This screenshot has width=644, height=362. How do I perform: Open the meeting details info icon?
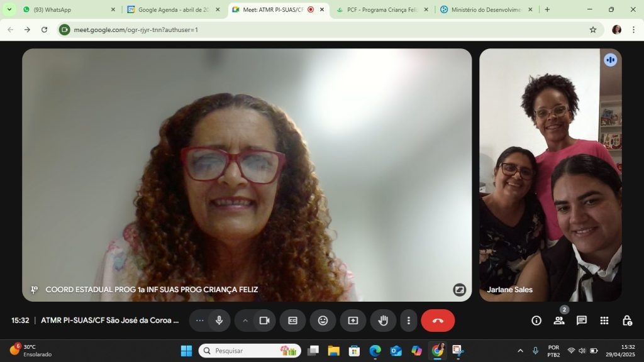536,321
